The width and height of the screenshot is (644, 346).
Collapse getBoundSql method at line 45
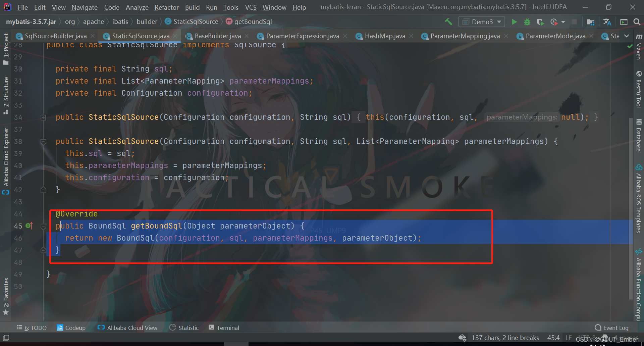[43, 226]
